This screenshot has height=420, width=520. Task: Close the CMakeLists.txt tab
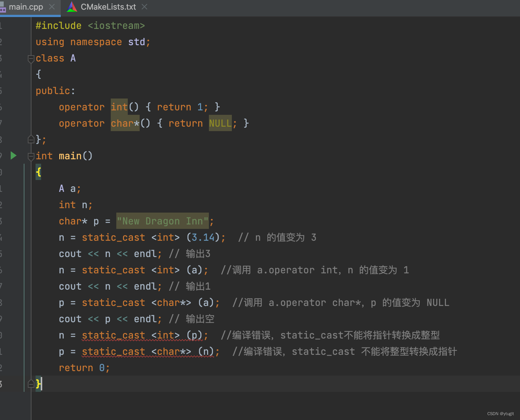point(144,7)
